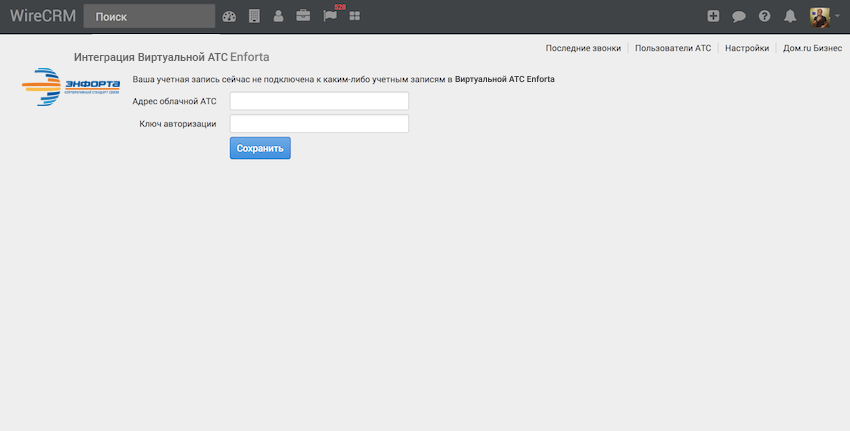Click the 528 tasks counter badge
The width and height of the screenshot is (850, 431).
pyautogui.click(x=340, y=7)
